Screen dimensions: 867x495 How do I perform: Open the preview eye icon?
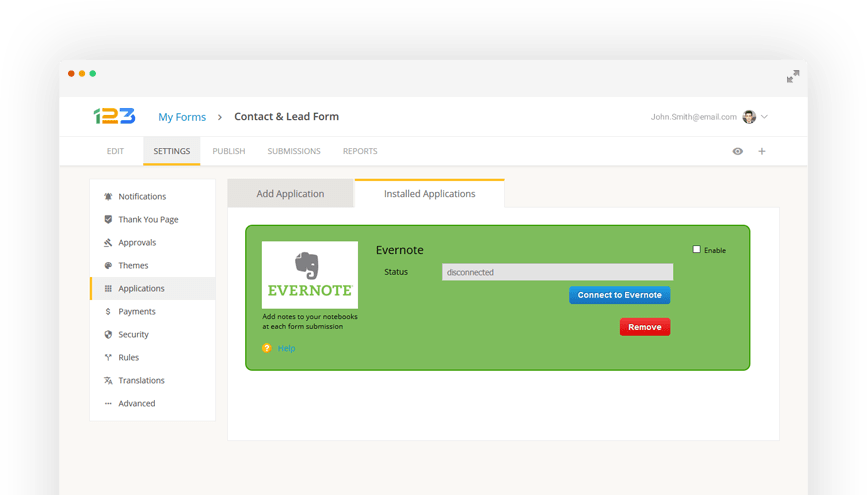point(738,151)
